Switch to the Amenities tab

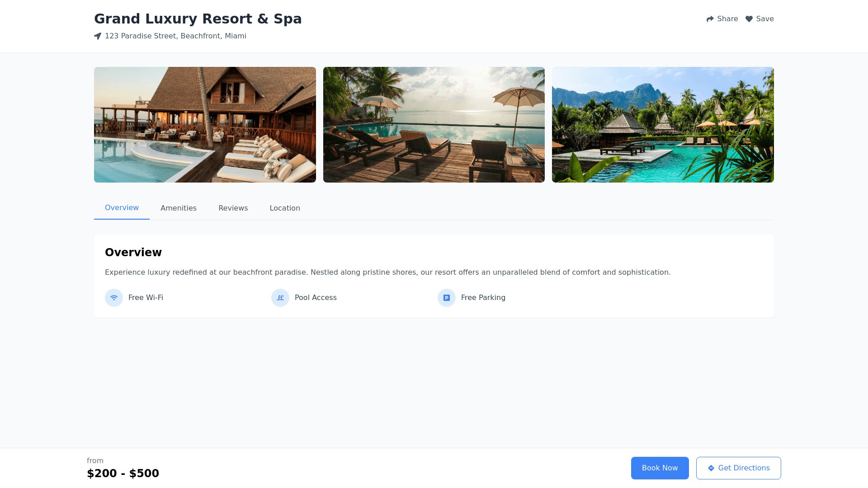pyautogui.click(x=179, y=208)
